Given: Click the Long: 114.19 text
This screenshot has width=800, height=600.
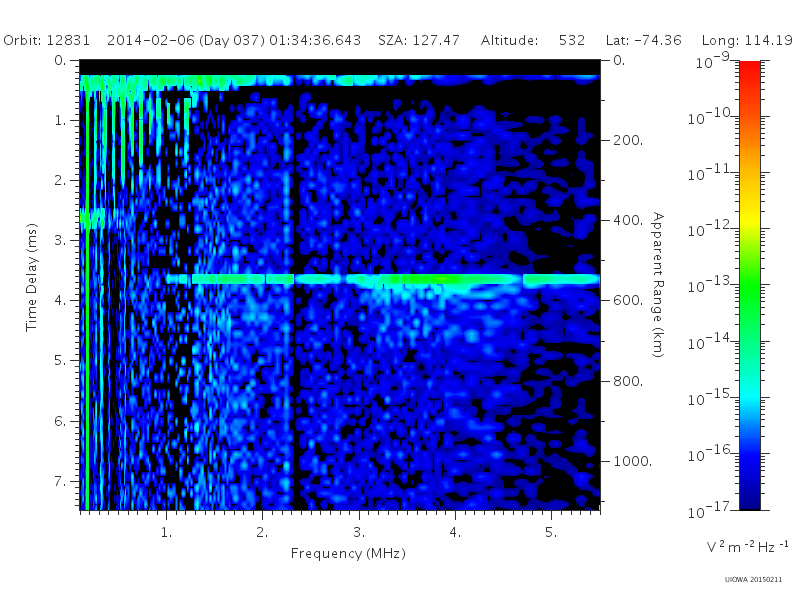Looking at the screenshot, I should pyautogui.click(x=747, y=40).
